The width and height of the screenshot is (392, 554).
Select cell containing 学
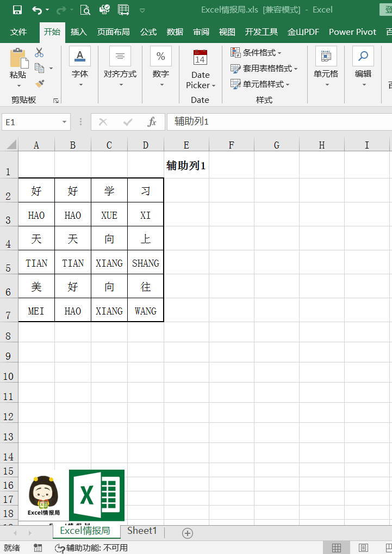pos(109,191)
